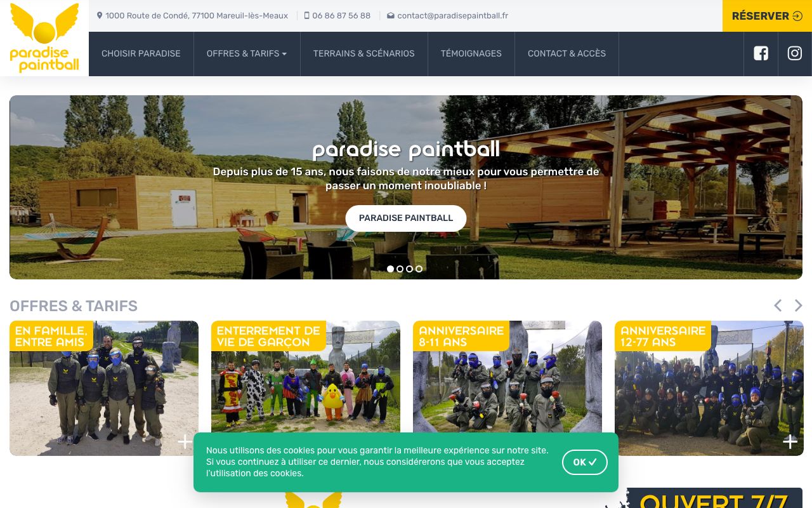The height and width of the screenshot is (508, 812).
Task: Click the map pin address icon
Action: [100, 15]
